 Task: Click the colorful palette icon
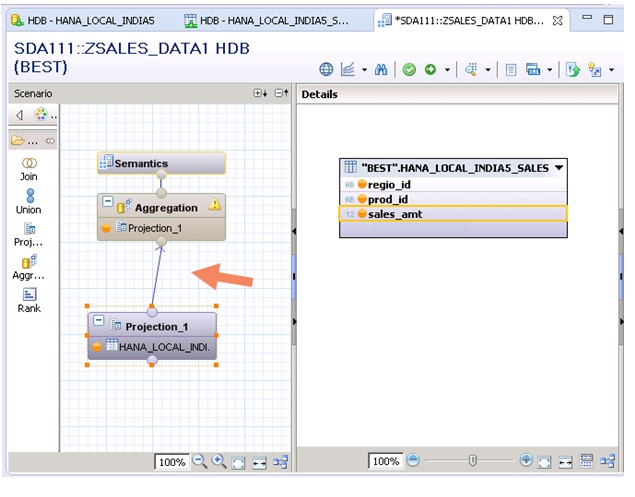(x=40, y=115)
